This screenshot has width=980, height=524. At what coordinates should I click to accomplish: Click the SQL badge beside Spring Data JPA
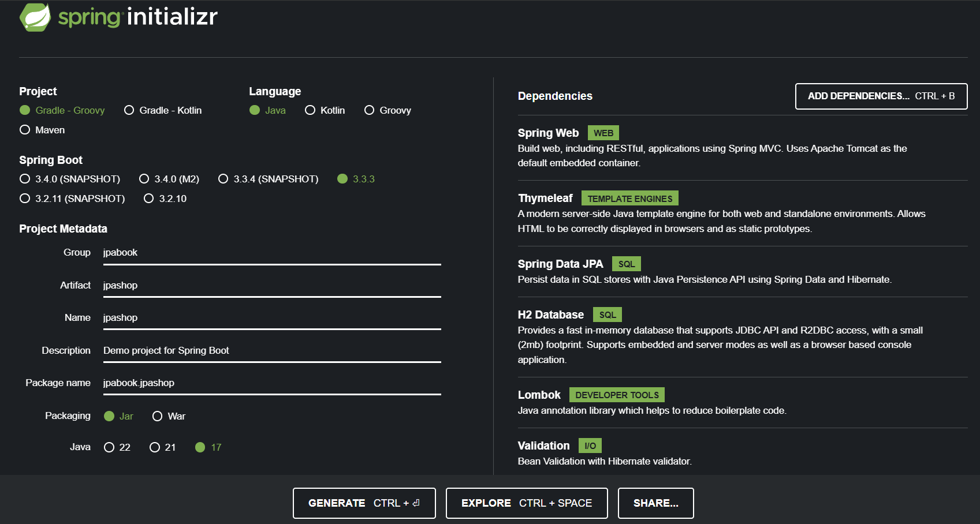[627, 264]
